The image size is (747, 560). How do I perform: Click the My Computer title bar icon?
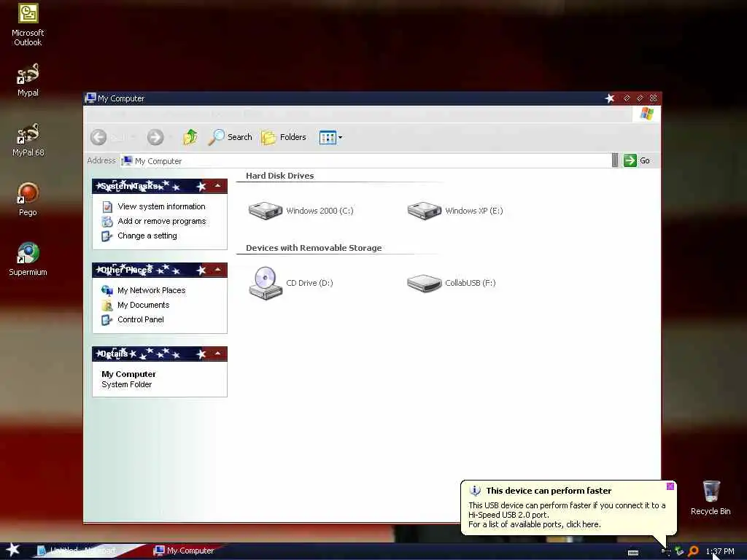click(x=90, y=98)
